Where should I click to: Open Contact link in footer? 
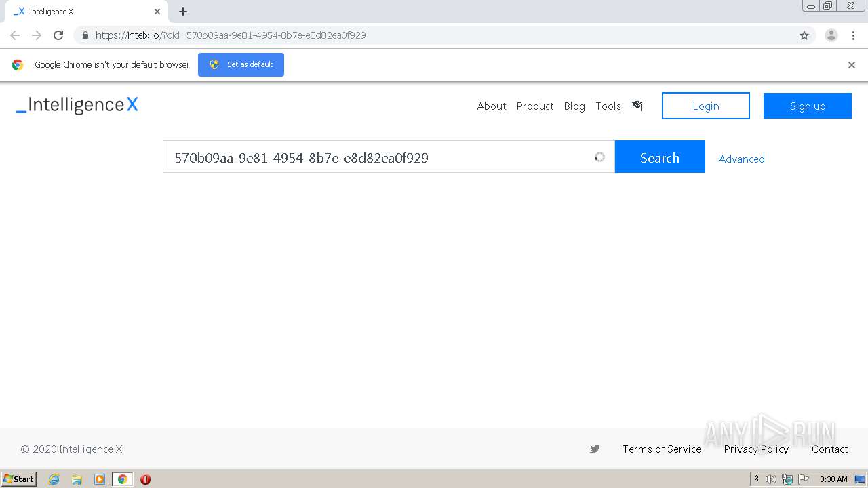click(830, 449)
